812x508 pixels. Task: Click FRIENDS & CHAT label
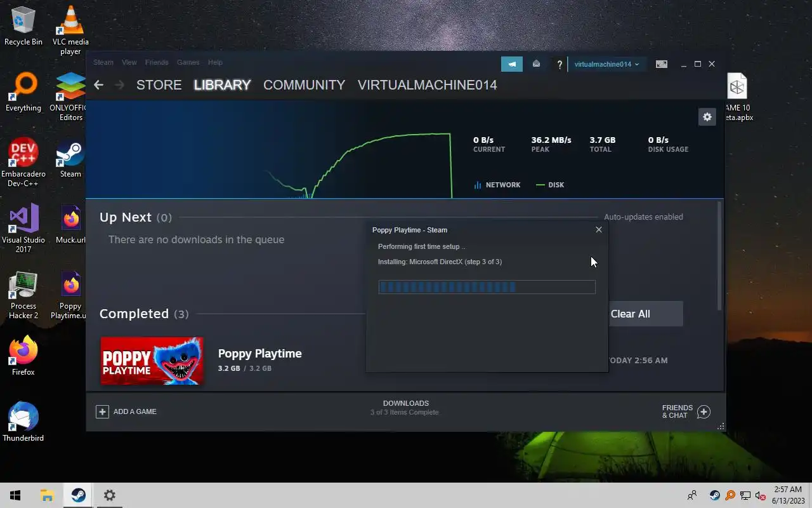678,411
